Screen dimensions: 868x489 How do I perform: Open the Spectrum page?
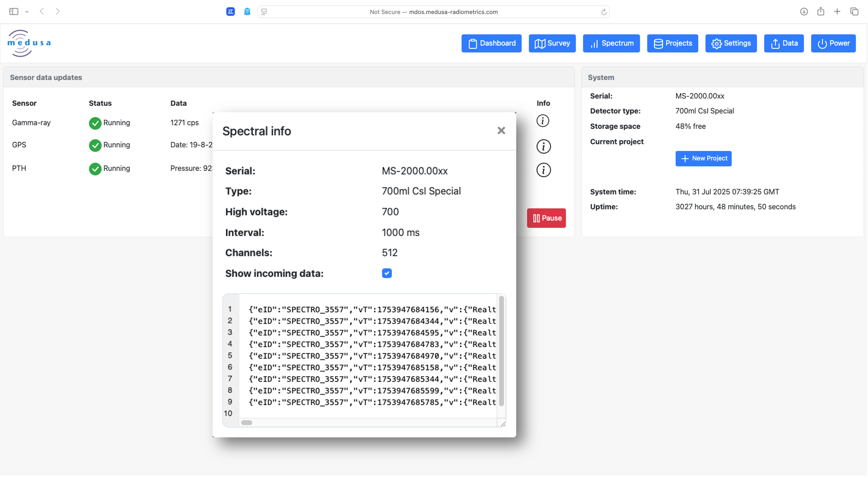click(x=611, y=43)
